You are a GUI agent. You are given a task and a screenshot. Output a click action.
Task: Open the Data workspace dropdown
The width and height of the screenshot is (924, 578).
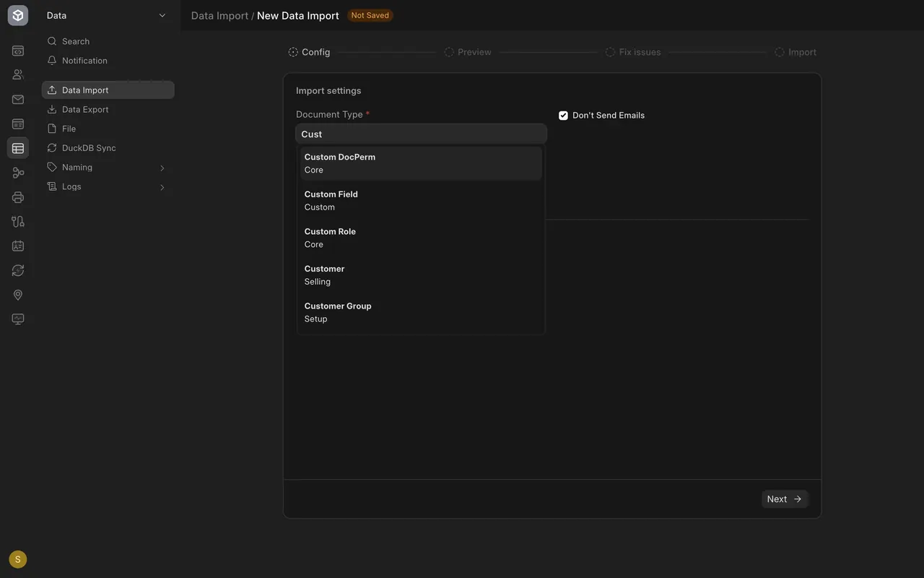pos(107,15)
